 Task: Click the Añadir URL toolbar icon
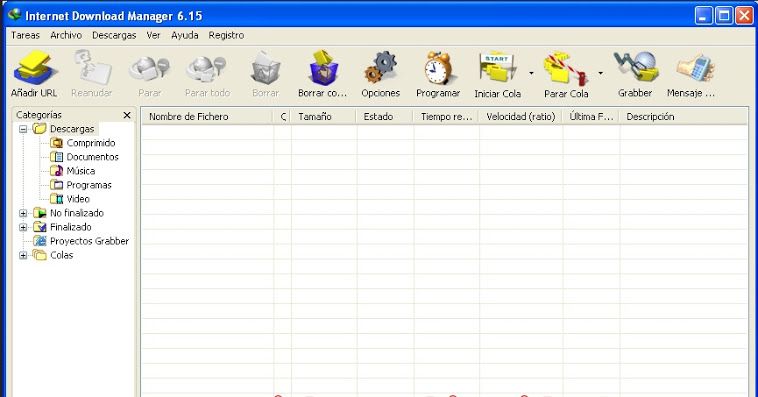pyautogui.click(x=35, y=67)
